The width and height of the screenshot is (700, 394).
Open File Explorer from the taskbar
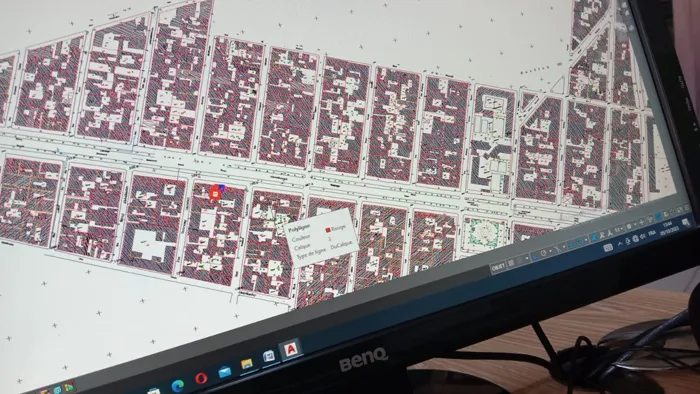[247, 364]
